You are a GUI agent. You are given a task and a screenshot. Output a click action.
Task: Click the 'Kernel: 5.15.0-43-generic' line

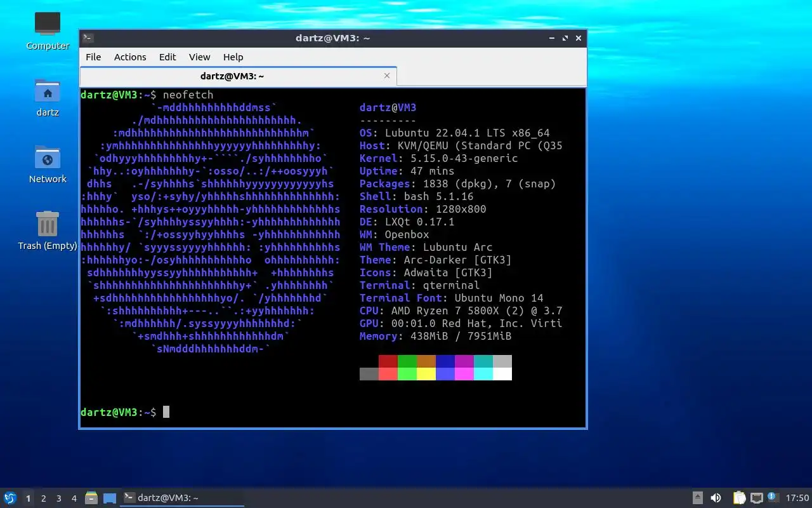(439, 158)
